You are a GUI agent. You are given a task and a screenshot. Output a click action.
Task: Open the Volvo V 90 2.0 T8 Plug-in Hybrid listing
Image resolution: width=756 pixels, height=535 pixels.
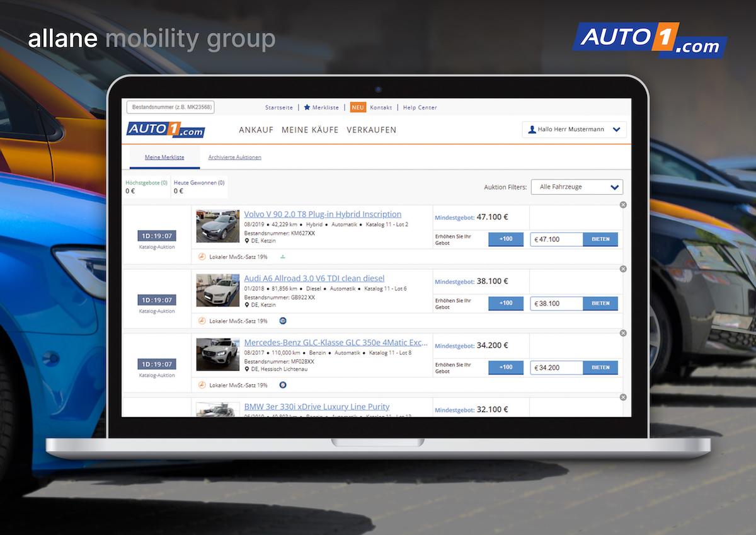pyautogui.click(x=323, y=214)
